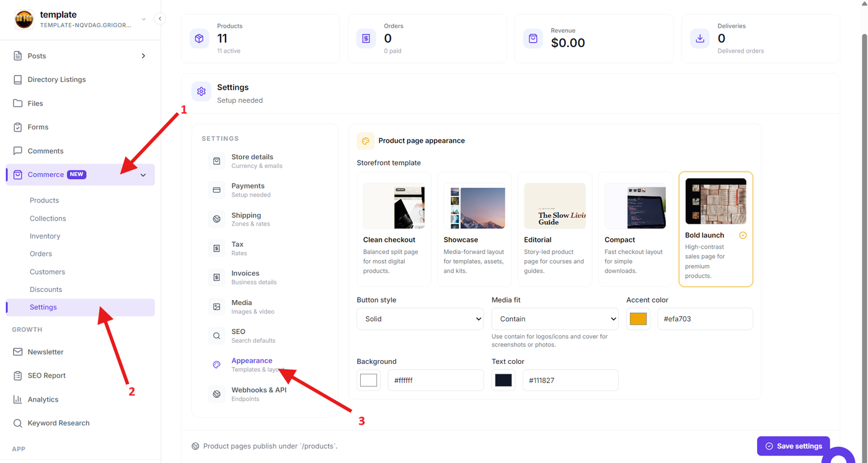Image resolution: width=868 pixels, height=463 pixels.
Task: Open the Products submenu item
Action: coord(44,200)
